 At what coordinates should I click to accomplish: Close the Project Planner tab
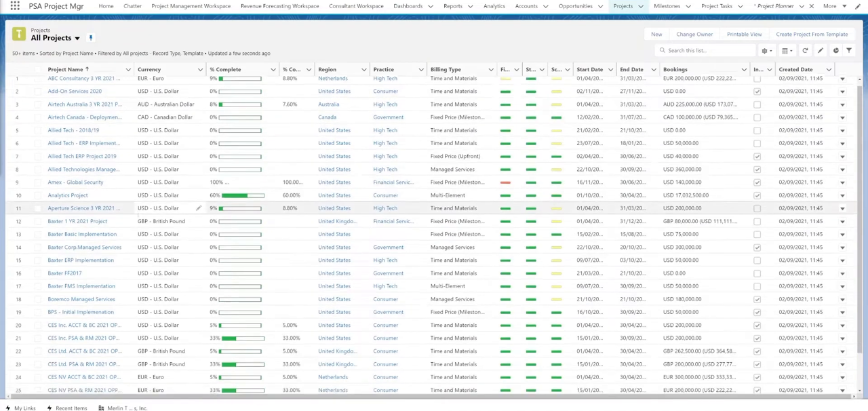[811, 6]
